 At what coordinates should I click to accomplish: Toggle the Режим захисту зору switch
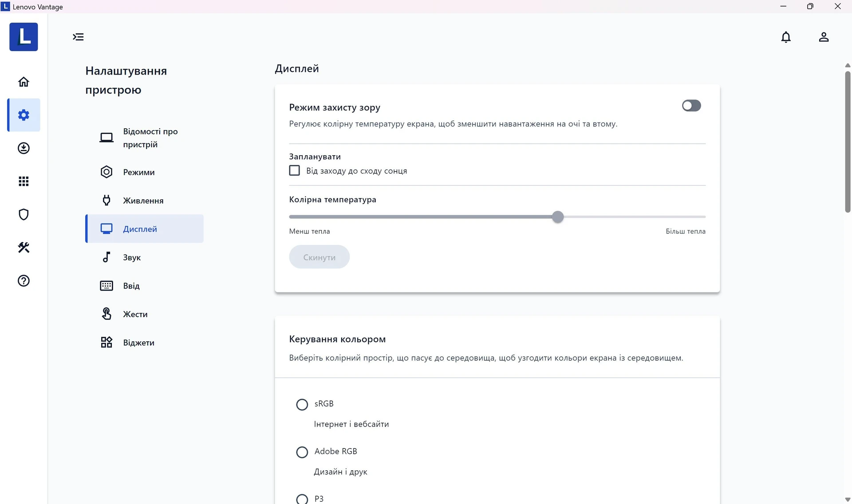[x=691, y=106]
